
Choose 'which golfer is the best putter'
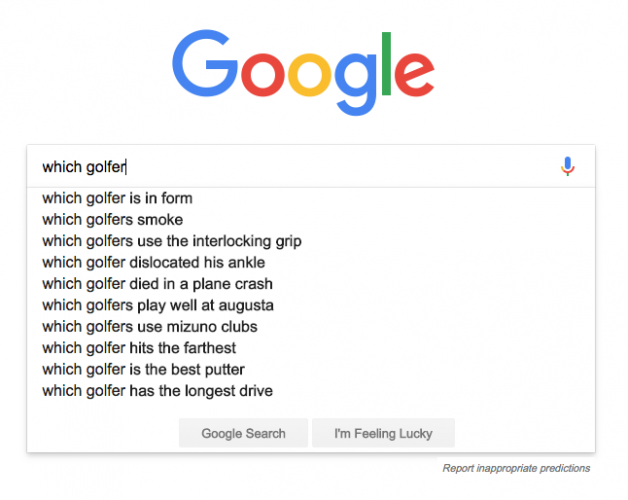(x=143, y=369)
